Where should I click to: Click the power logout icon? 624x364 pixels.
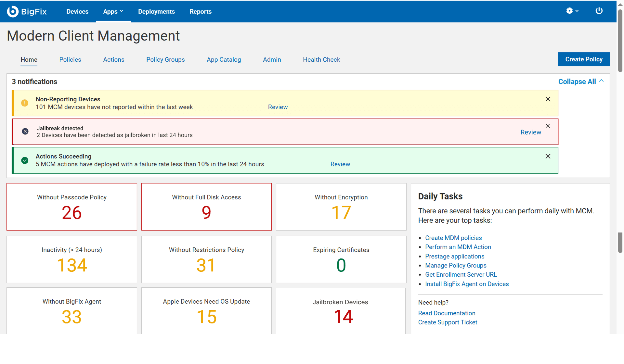coord(599,11)
